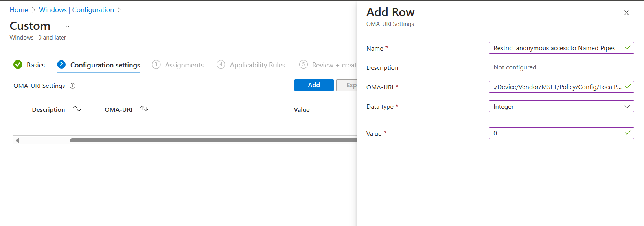This screenshot has height=226, width=644.
Task: Go to the Assignments tab
Action: pyautogui.click(x=184, y=65)
